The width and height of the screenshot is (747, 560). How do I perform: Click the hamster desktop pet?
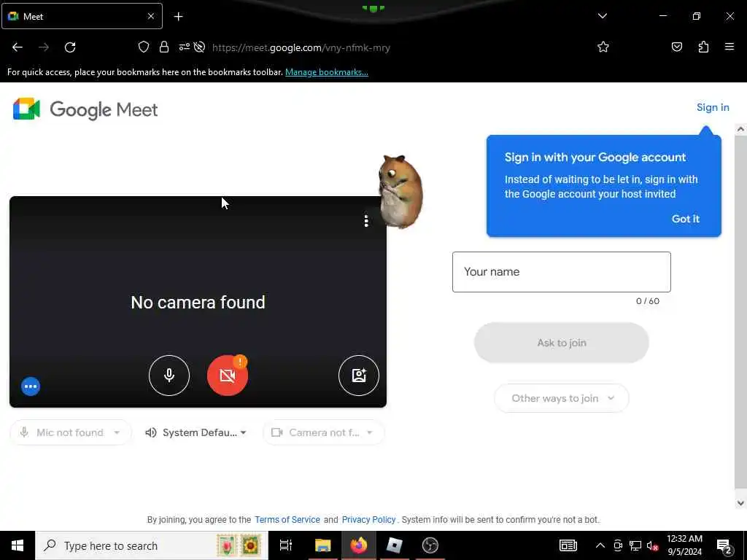pos(400,192)
